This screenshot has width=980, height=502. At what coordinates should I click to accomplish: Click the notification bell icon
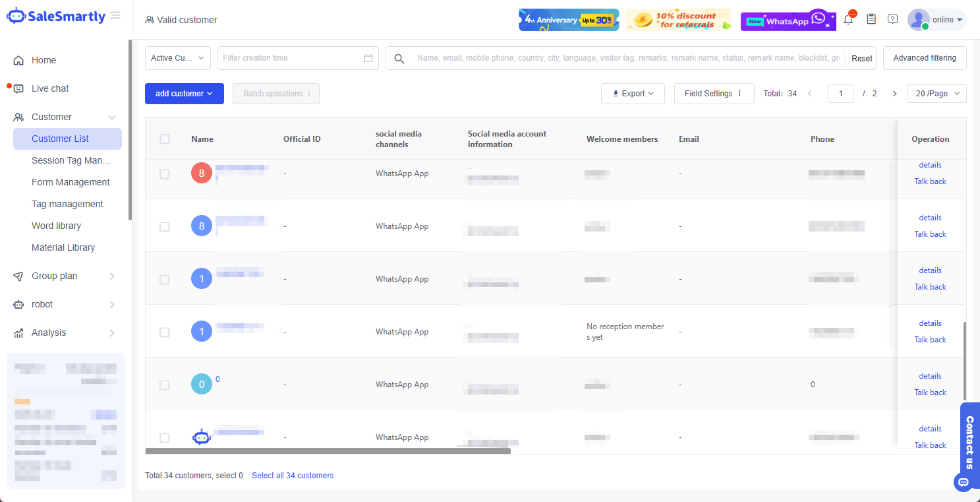pyautogui.click(x=848, y=20)
